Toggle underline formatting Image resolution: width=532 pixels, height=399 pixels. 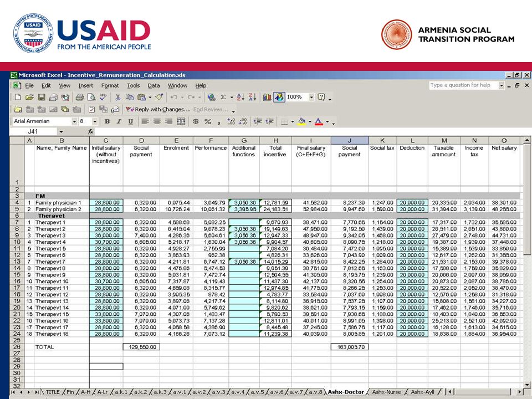pos(131,121)
